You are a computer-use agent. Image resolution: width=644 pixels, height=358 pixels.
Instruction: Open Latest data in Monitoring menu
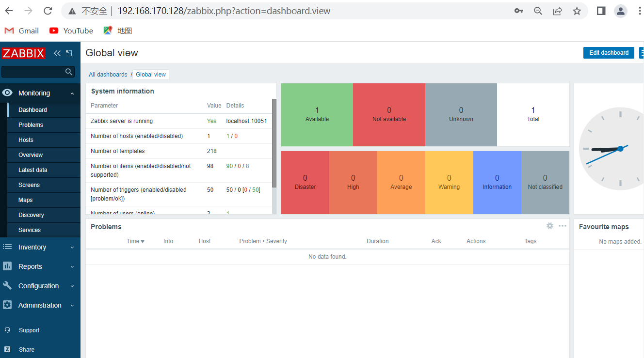click(33, 170)
